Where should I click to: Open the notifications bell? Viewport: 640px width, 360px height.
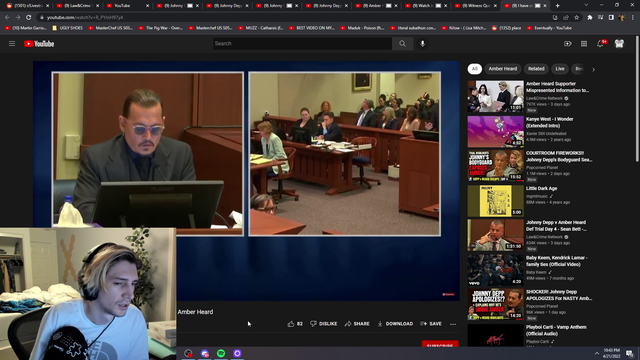pos(600,44)
